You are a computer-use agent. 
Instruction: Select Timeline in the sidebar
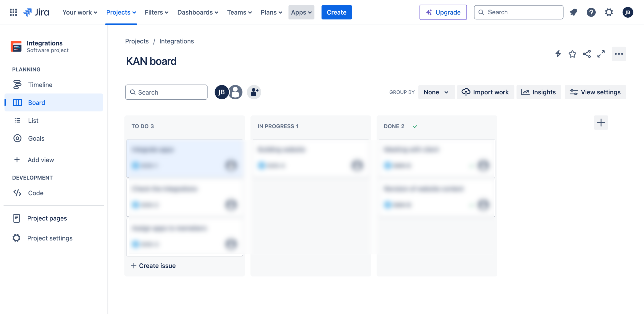(x=40, y=85)
